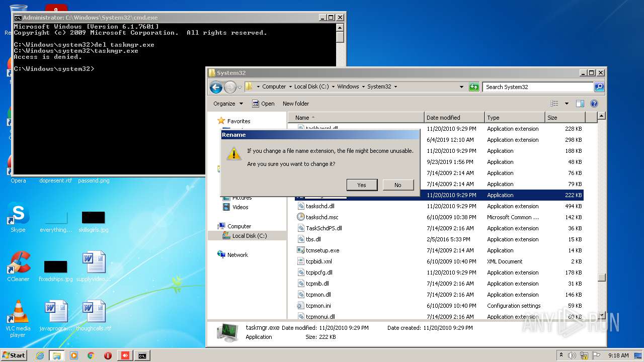Screen dimensions: 644x362
Task: Sort by the Name column header
Action: (x=356, y=118)
